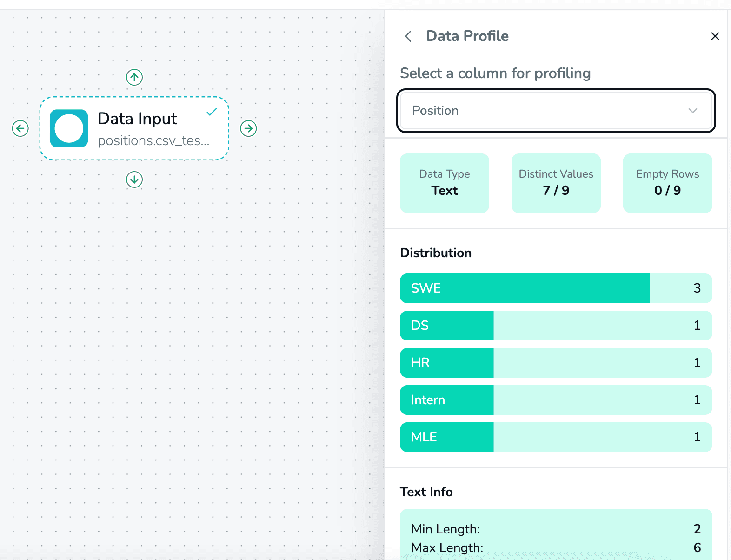Click the green checkmark on the Data Input node
Screen dimensions: 731x560
click(x=212, y=112)
